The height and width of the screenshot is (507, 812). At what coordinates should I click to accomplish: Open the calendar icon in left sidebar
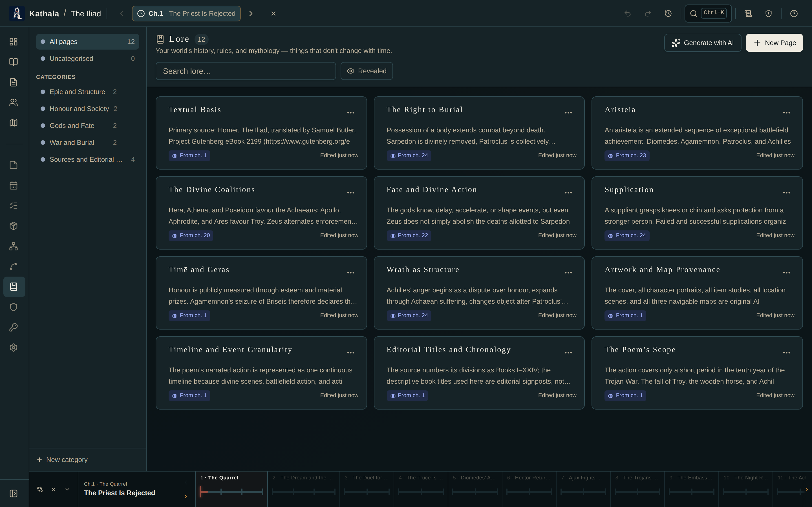14,185
